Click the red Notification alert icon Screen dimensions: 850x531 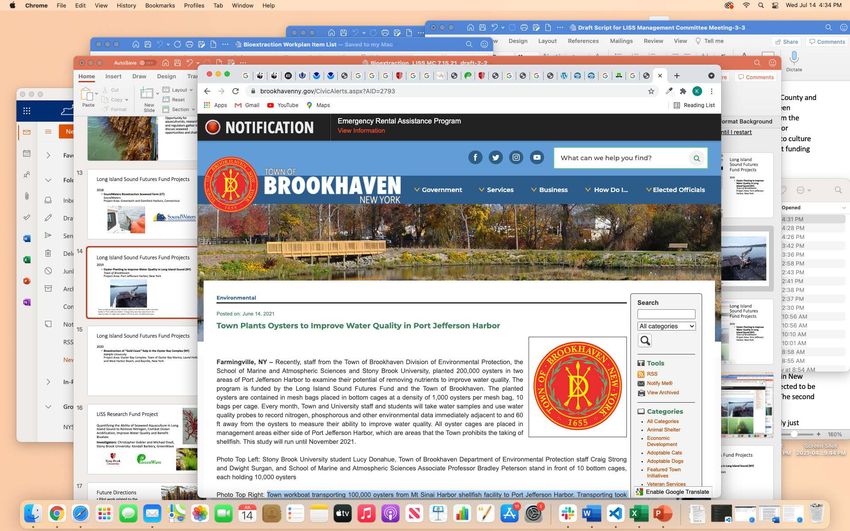coord(212,127)
